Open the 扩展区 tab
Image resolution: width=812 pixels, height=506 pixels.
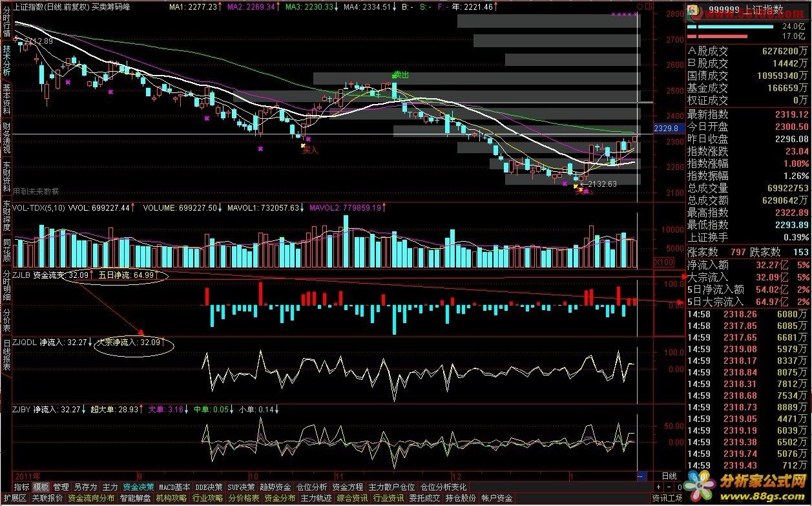(14, 498)
